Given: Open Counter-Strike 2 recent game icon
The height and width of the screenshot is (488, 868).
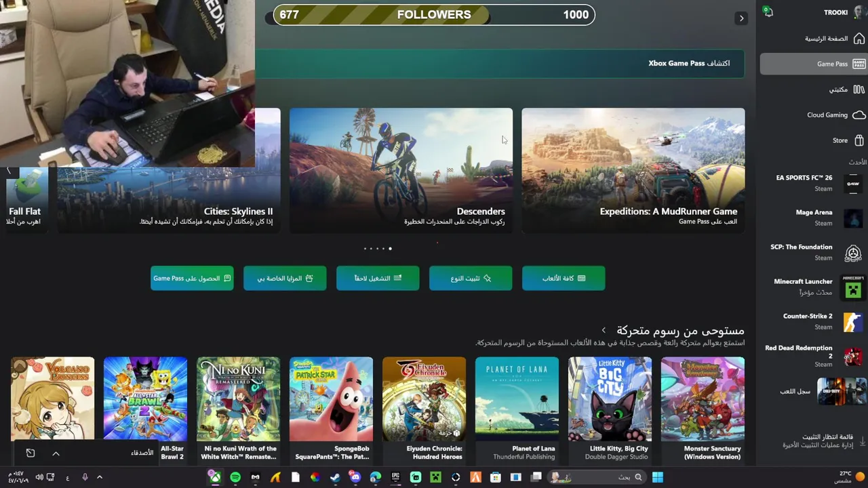Looking at the screenshot, I should coord(853,322).
